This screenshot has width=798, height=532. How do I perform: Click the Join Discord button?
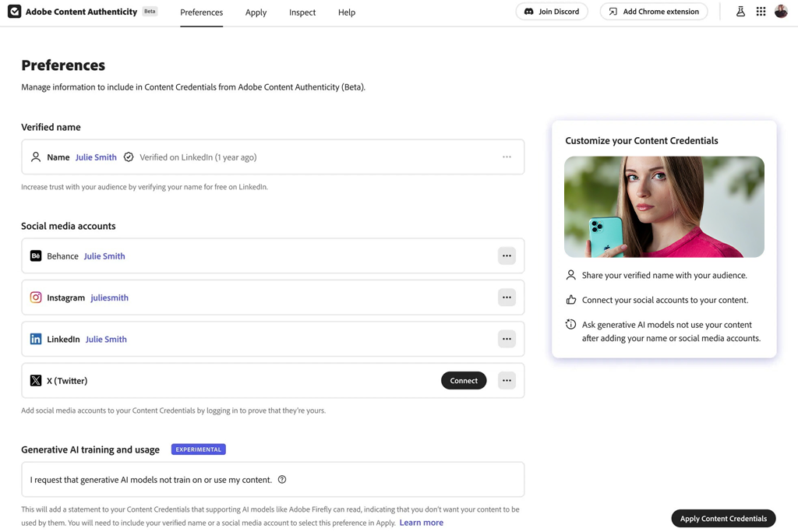pos(552,11)
